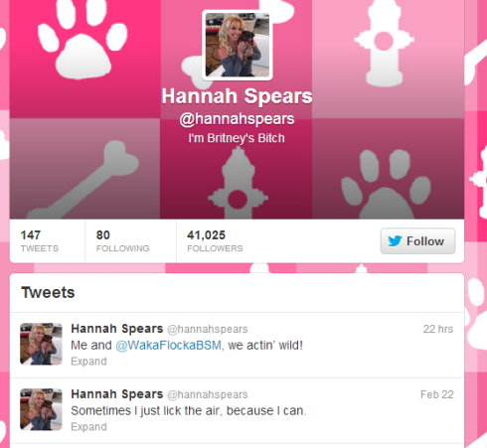This screenshot has width=487, height=448.
Task: Click the @hannahspears handle in header
Action: tap(237, 119)
